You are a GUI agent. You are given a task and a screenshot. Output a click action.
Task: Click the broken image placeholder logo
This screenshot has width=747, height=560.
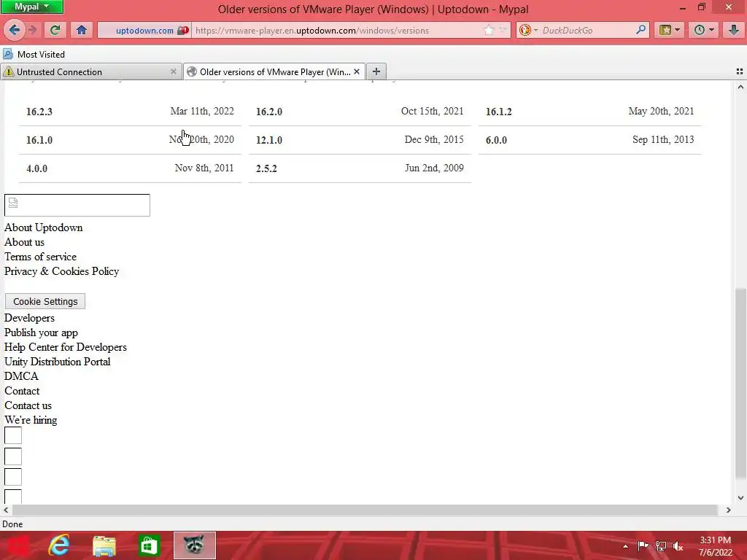77,205
